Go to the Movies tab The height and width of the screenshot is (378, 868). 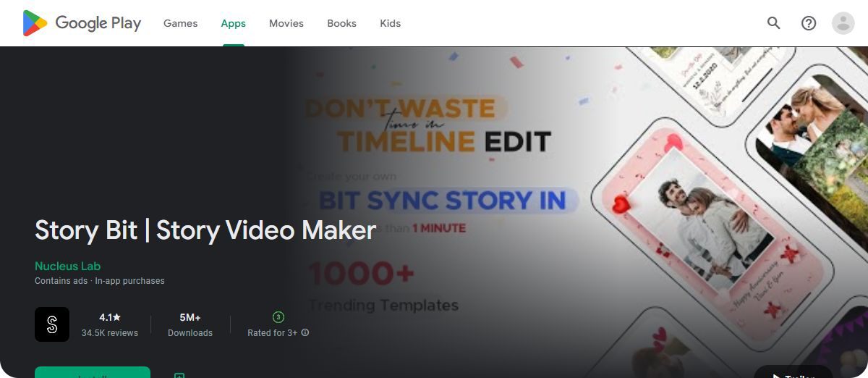coord(286,23)
